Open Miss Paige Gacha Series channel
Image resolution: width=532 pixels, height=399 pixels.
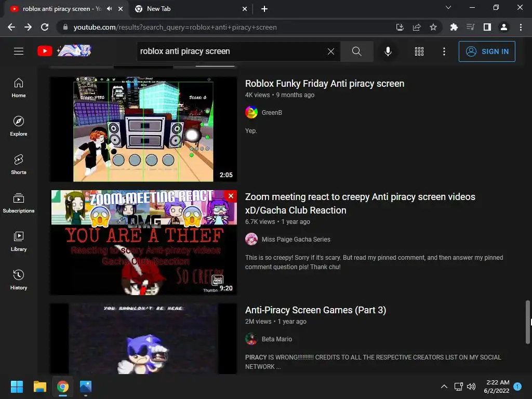(296, 239)
